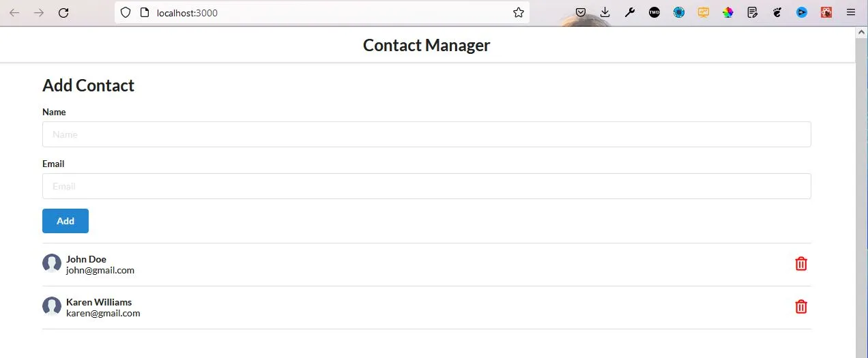Open the browser downloads panel
Screen dimensions: 868x358
coord(605,12)
